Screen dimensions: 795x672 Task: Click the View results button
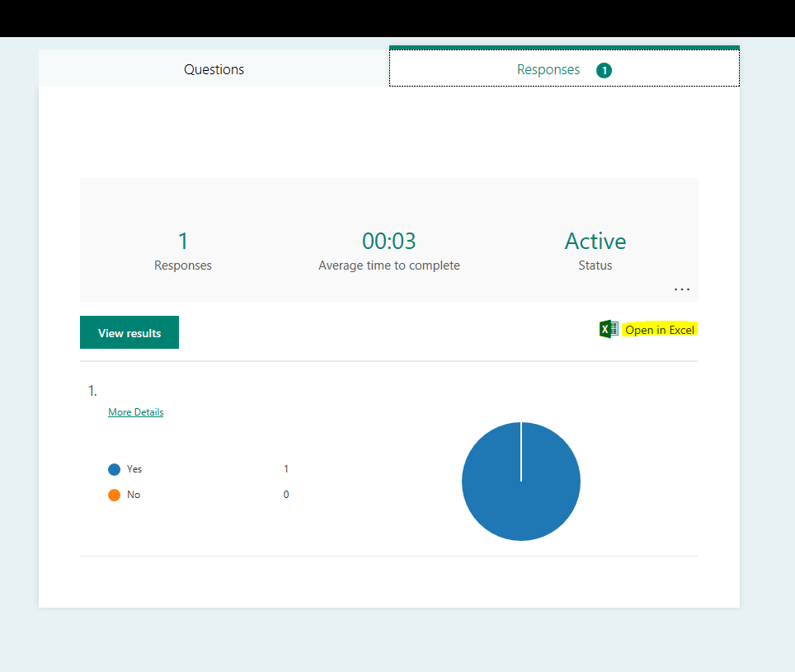(129, 332)
